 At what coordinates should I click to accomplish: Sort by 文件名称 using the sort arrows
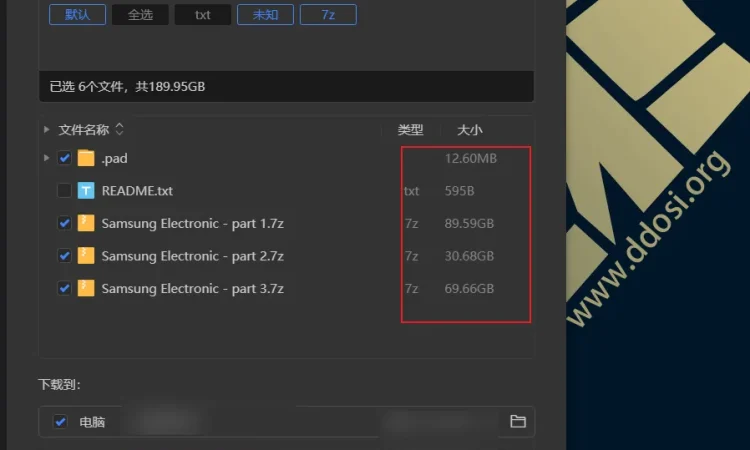[x=119, y=129]
